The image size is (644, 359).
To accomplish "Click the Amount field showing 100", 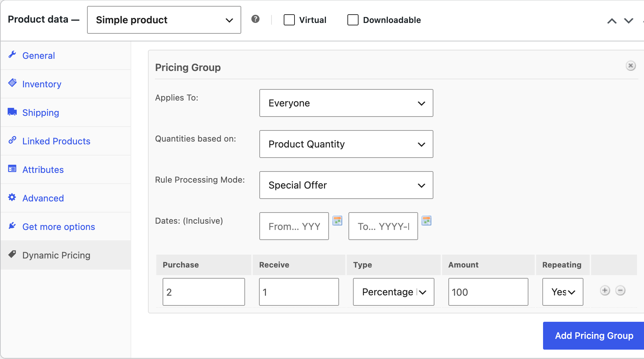I will [x=488, y=292].
